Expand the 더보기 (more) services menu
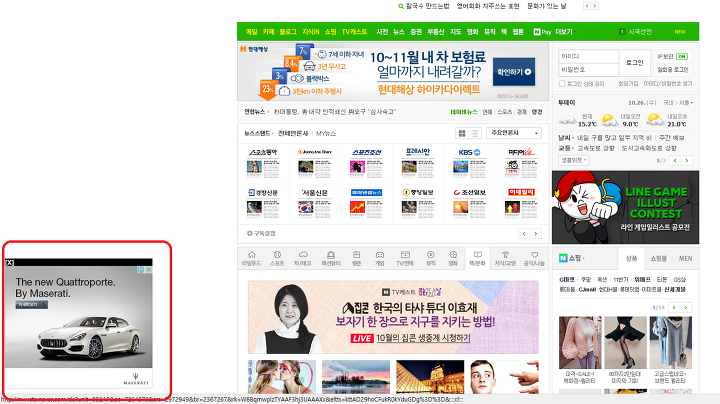The height and width of the screenshot is (404, 720). [565, 32]
